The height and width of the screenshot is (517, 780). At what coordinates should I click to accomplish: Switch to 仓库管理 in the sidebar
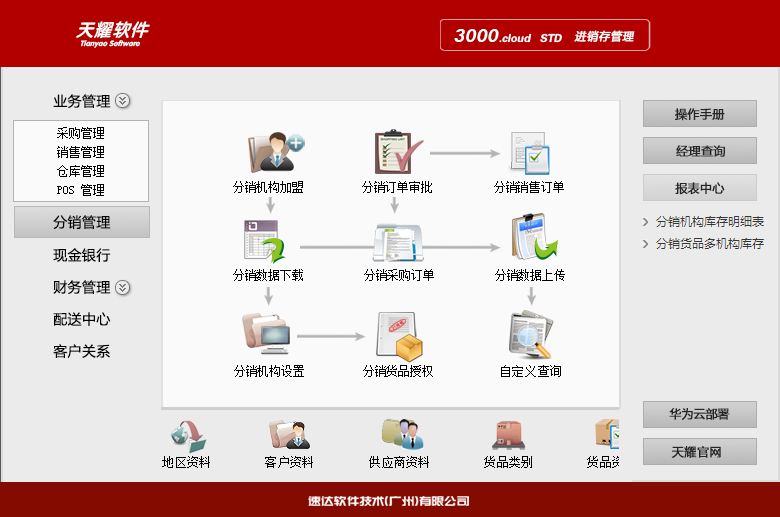81,171
